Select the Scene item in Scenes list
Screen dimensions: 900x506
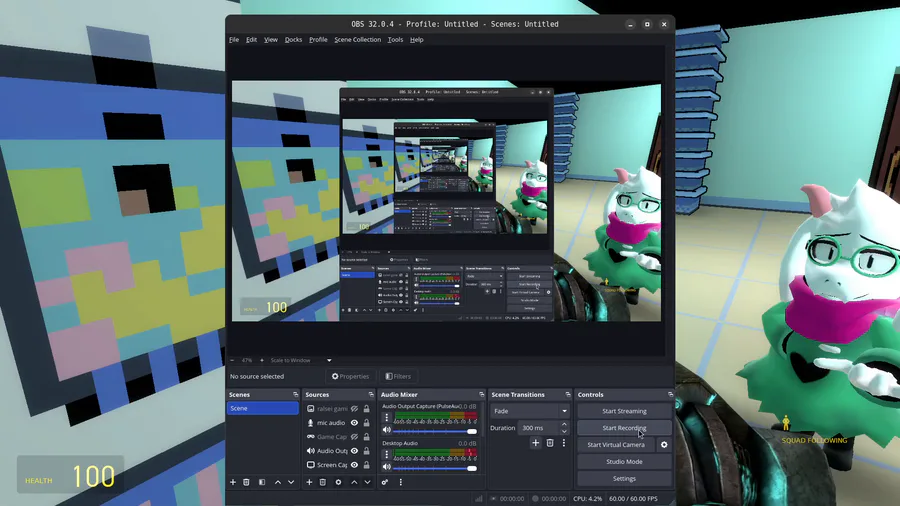point(262,408)
